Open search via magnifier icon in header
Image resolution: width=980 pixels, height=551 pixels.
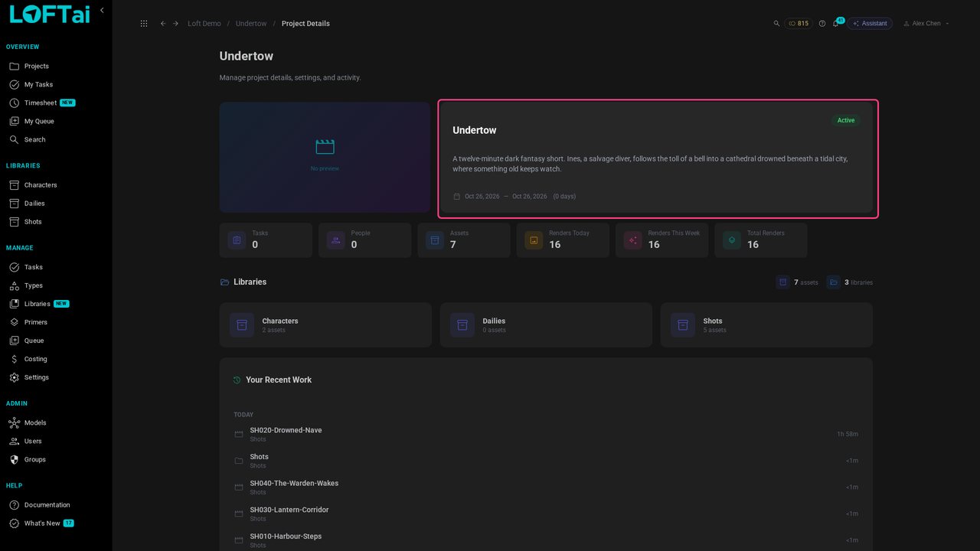[777, 24]
